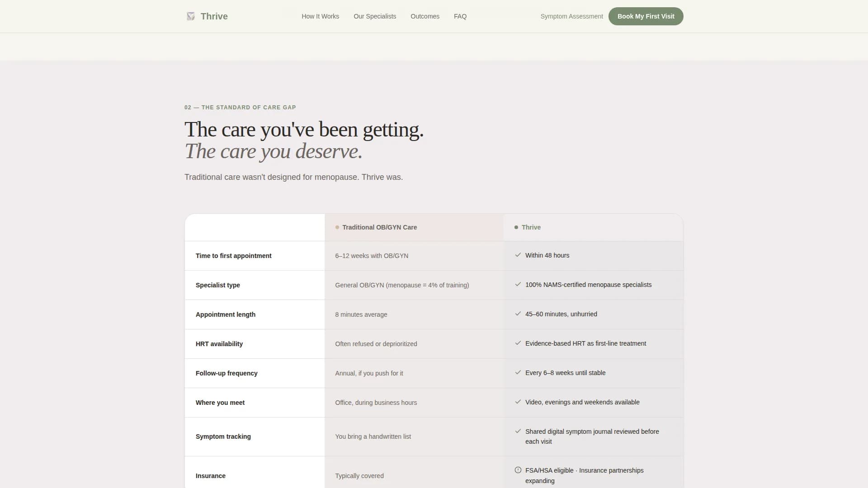This screenshot has height=488, width=868.
Task: Click checkmark beside Every 6–8 weeks
Action: (518, 372)
